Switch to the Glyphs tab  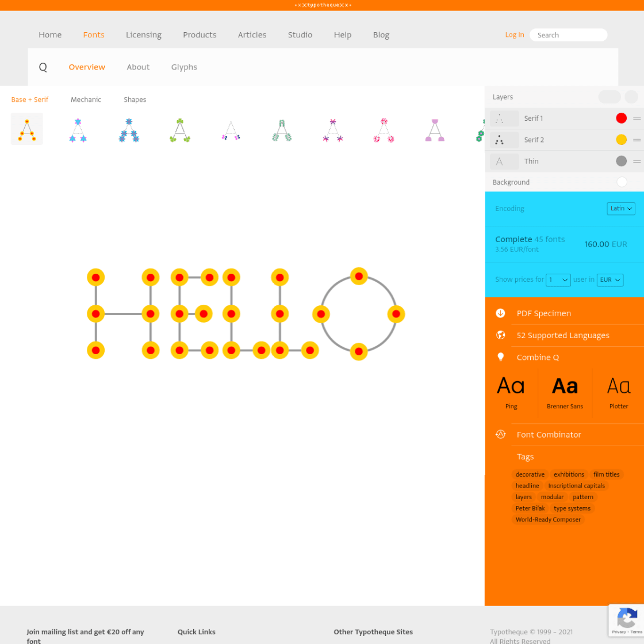click(x=184, y=67)
